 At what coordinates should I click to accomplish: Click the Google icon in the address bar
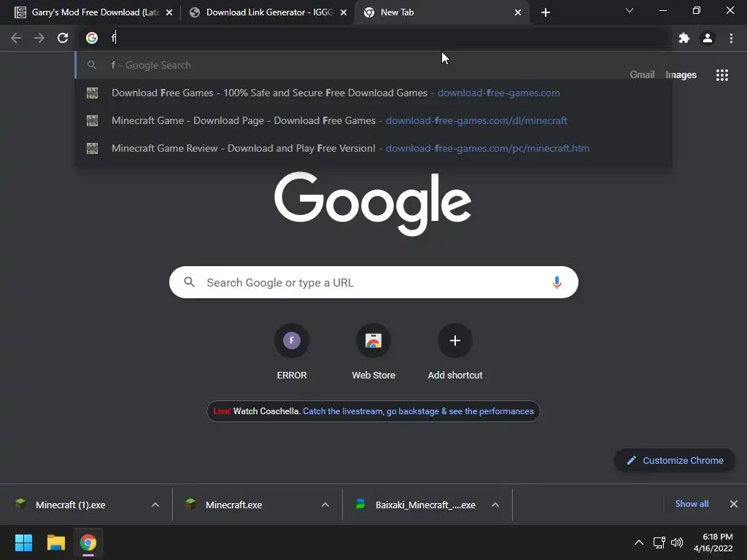pos(92,38)
